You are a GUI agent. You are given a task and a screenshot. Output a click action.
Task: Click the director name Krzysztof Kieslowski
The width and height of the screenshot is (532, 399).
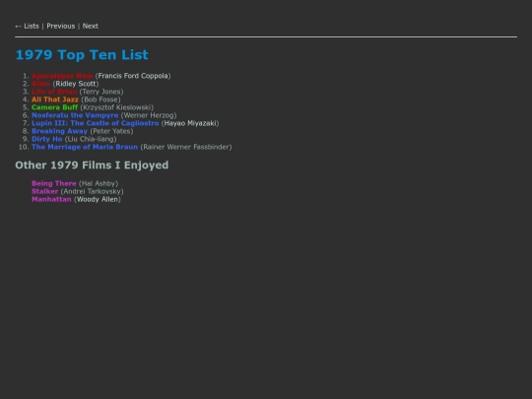117,107
